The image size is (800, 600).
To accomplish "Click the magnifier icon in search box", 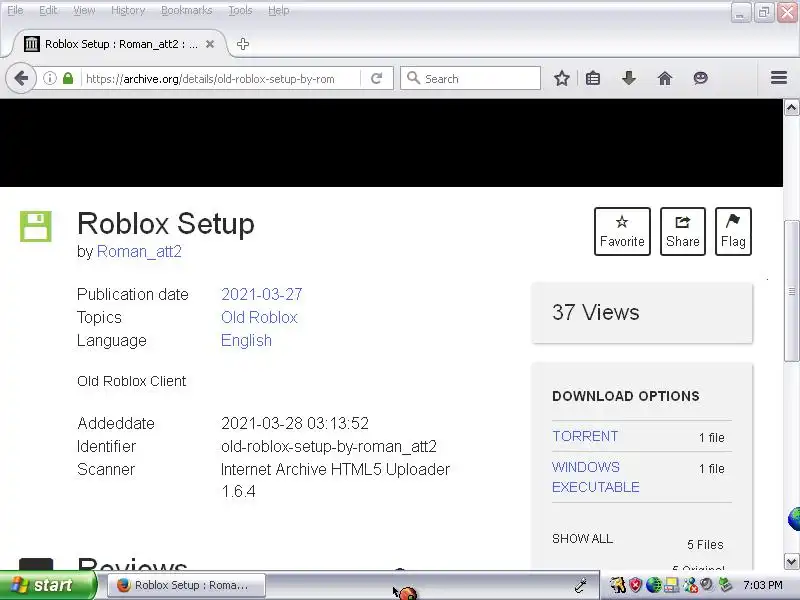I will (413, 78).
